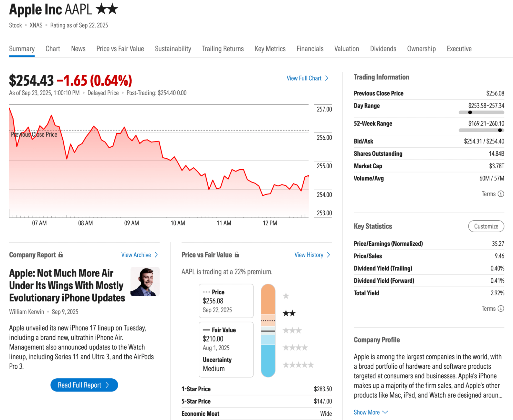Click the info icon beside Trading Information Terms
513x420 pixels.
(x=501, y=194)
